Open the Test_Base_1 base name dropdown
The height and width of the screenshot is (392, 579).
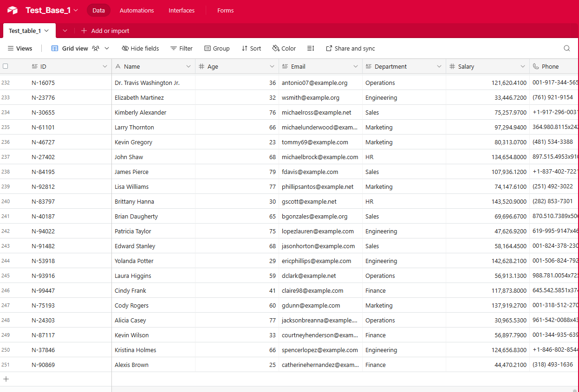(76, 10)
